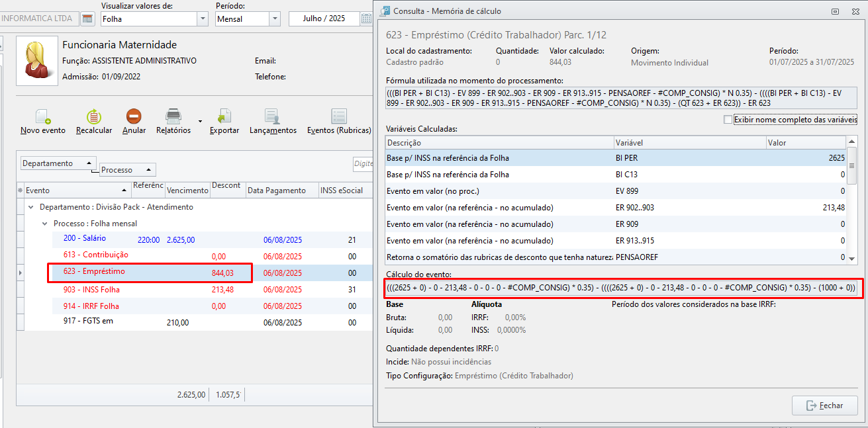Viewport: 868px width, 428px height.
Task: Click the Variável column header
Action: [x=689, y=143]
